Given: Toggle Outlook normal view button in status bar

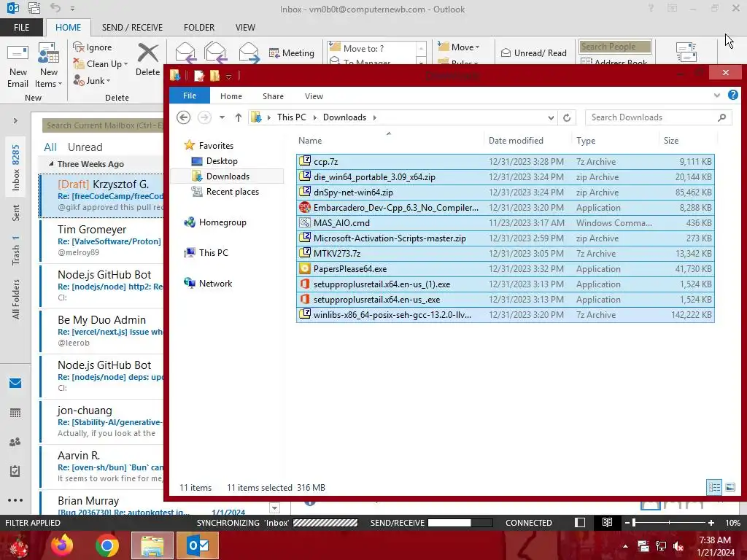Looking at the screenshot, I should click(x=580, y=522).
